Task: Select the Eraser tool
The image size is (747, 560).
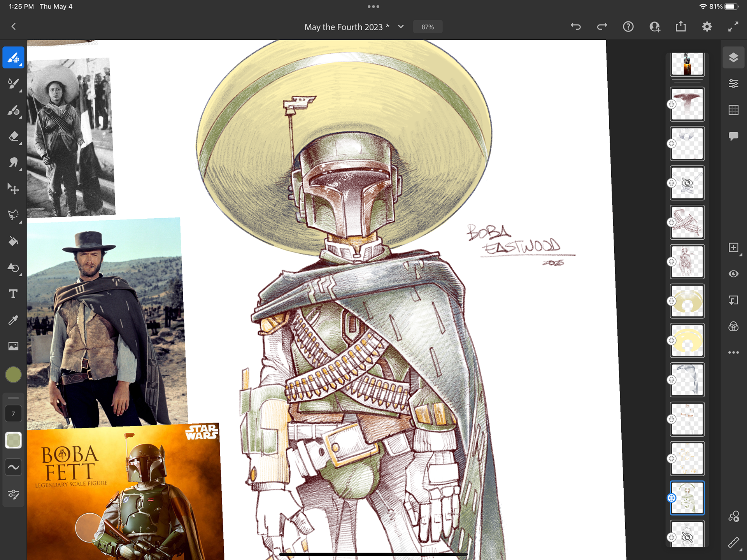Action: pyautogui.click(x=14, y=136)
